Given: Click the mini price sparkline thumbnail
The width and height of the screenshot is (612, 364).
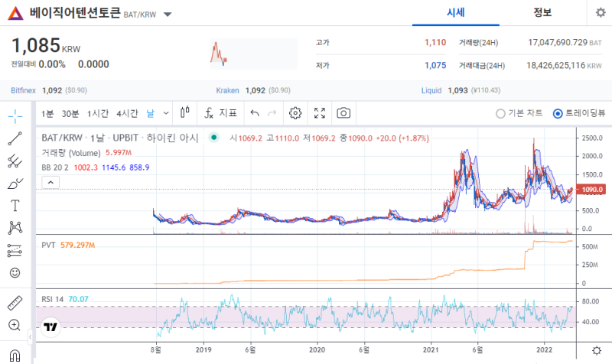Looking at the screenshot, I should [x=254, y=54].
